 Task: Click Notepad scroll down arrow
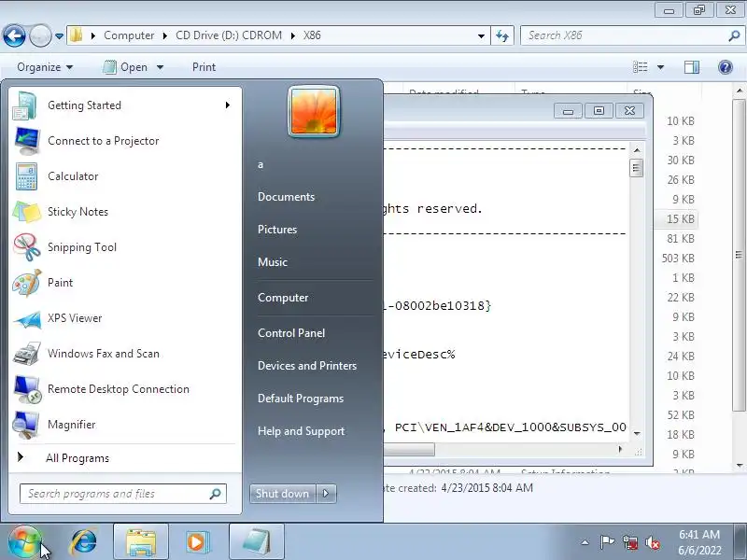(x=637, y=433)
